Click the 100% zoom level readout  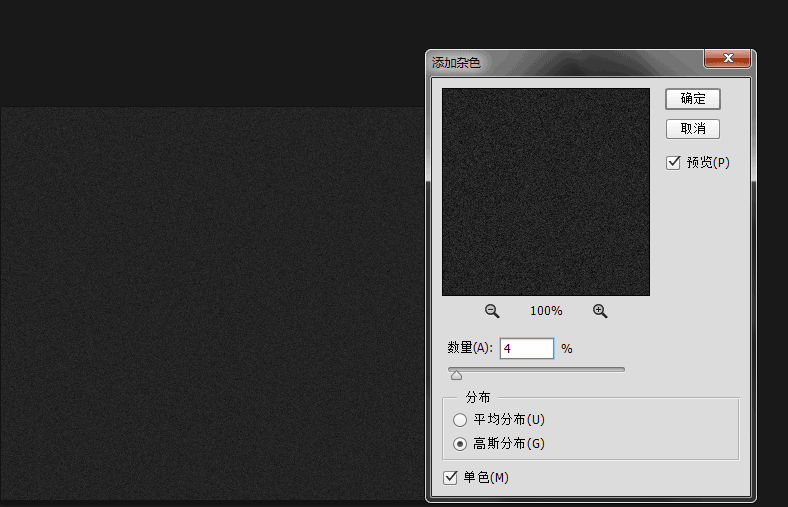546,311
